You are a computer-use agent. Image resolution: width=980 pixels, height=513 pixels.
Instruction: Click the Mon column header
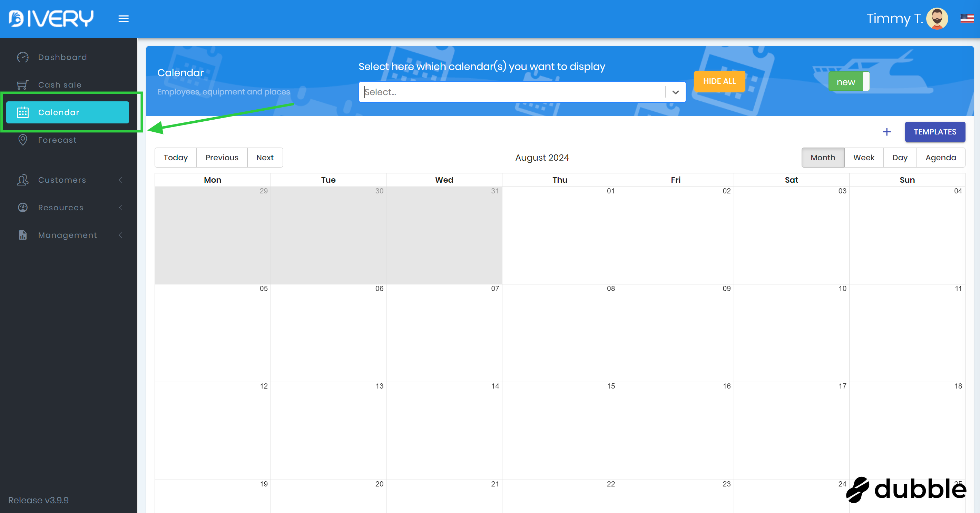tap(212, 180)
